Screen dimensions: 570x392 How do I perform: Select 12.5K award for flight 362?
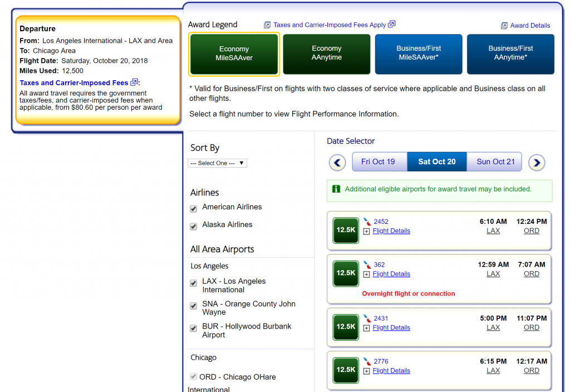click(x=345, y=273)
